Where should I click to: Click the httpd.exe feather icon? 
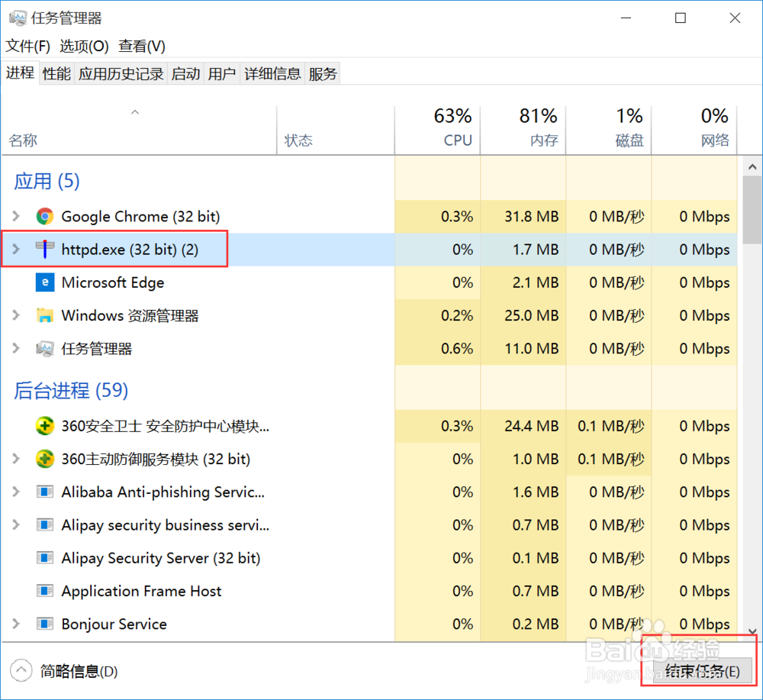[45, 249]
